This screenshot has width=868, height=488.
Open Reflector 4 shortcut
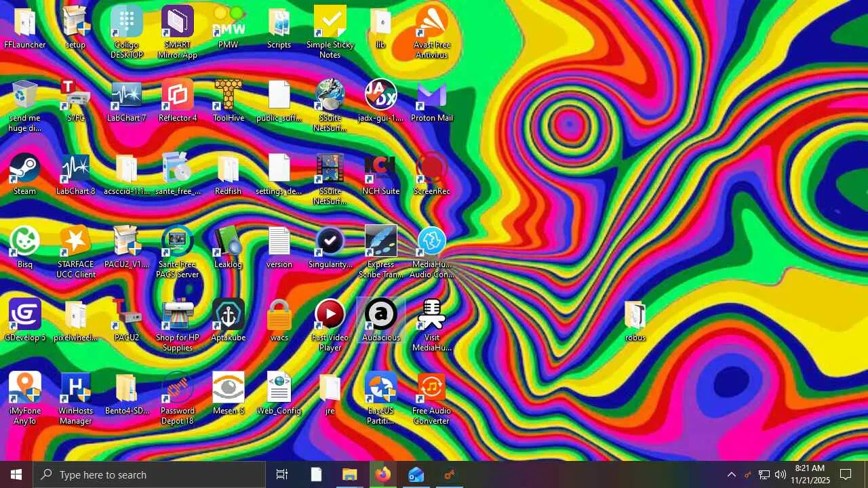(178, 102)
